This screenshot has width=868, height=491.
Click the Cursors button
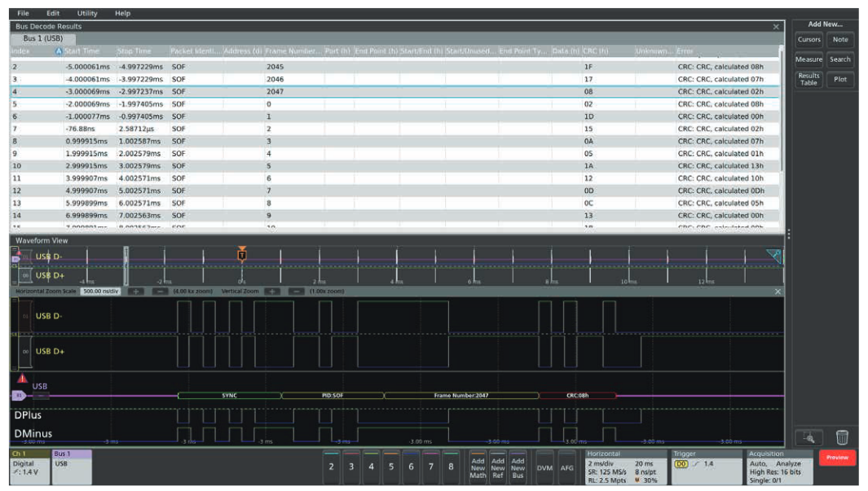click(x=809, y=39)
